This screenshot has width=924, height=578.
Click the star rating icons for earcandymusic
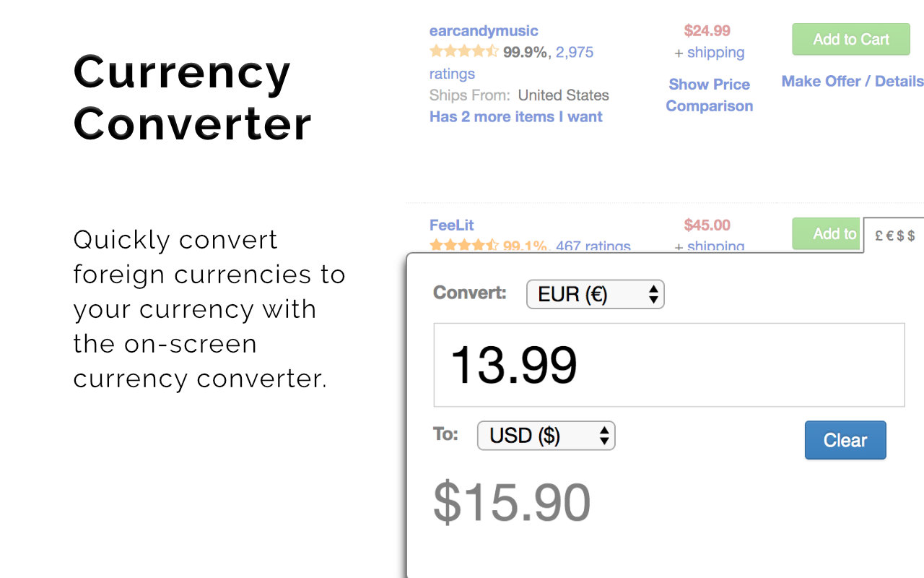(463, 51)
